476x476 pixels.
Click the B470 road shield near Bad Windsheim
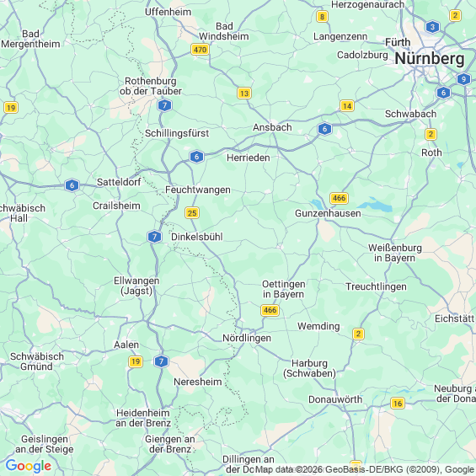click(x=200, y=50)
